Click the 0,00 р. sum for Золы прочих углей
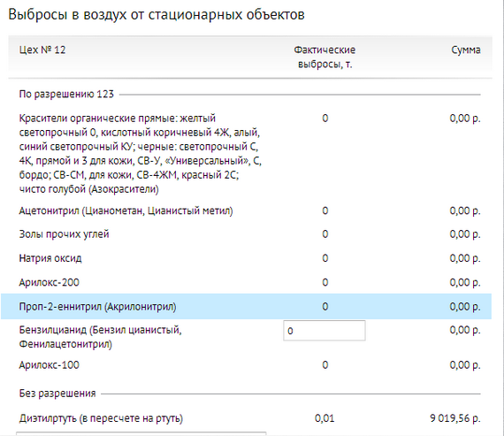Image resolution: width=504 pixels, height=436 pixels. [465, 234]
